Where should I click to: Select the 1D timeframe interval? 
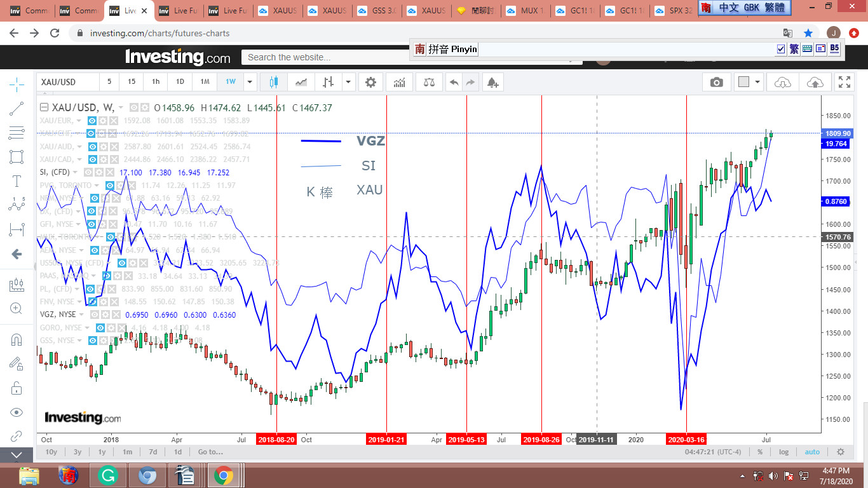180,82
